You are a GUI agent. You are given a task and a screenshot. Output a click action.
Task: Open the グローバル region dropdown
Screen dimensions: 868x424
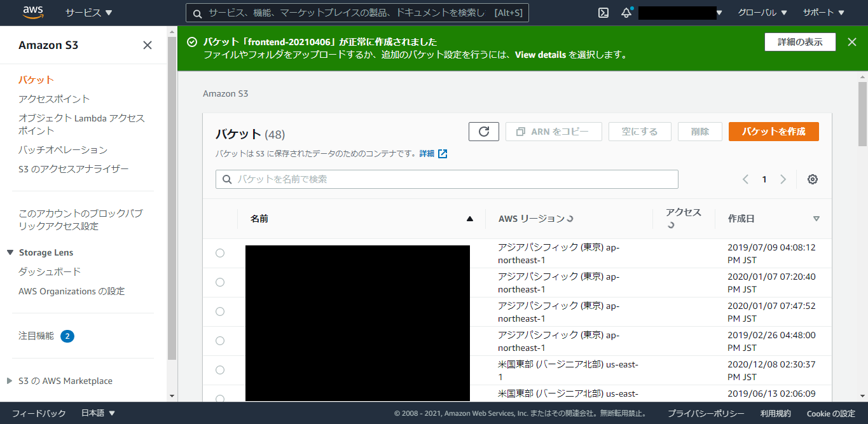pyautogui.click(x=762, y=13)
